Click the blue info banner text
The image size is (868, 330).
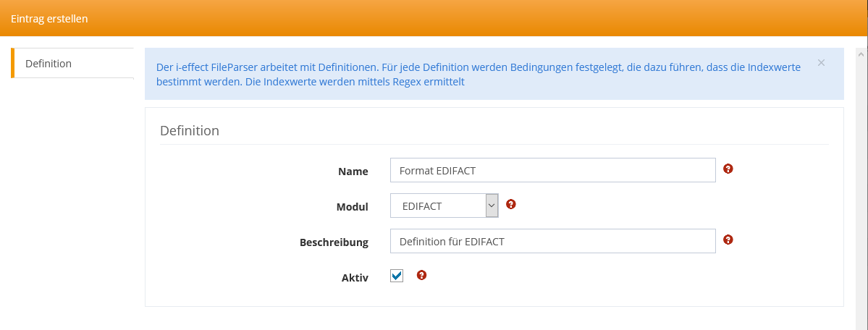click(478, 74)
